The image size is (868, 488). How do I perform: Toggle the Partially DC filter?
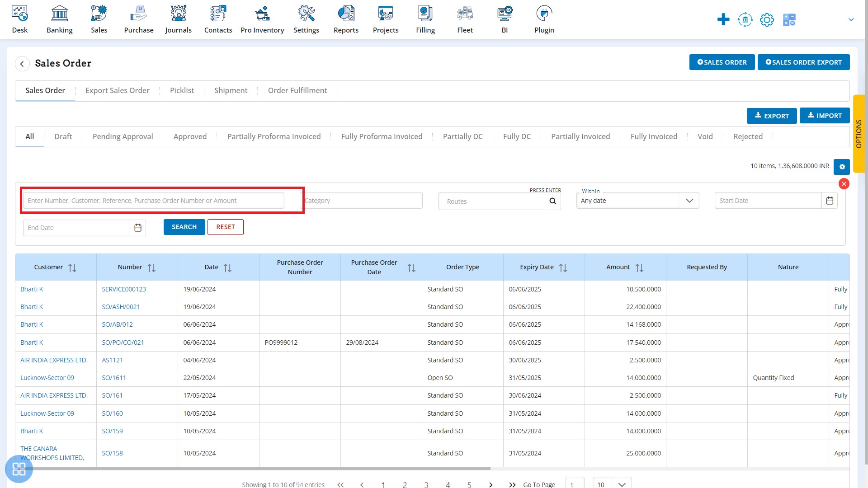coord(463,136)
